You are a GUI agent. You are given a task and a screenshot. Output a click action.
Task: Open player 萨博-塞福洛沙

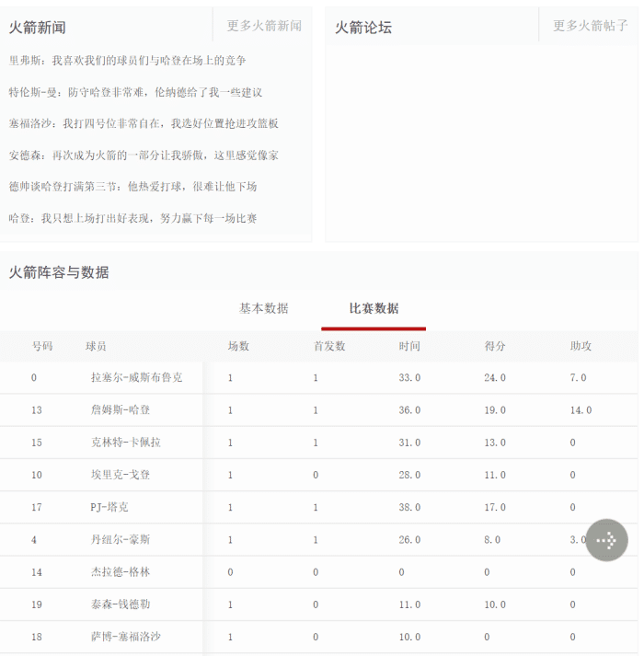click(x=126, y=637)
